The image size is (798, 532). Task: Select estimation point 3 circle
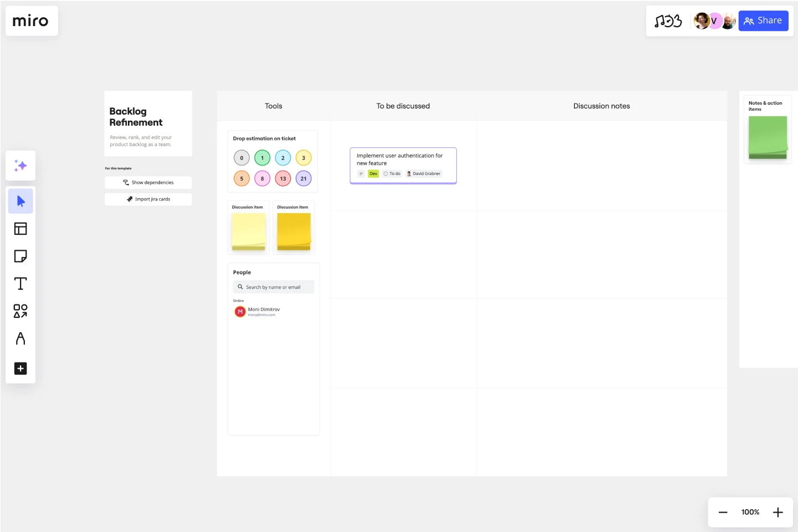(303, 158)
